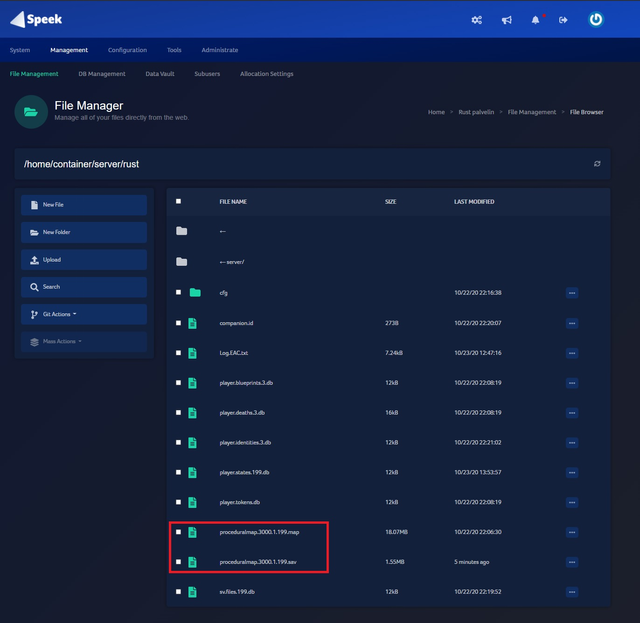Check the player.deaths.3.db checkbox
The height and width of the screenshot is (623, 640).
178,412
